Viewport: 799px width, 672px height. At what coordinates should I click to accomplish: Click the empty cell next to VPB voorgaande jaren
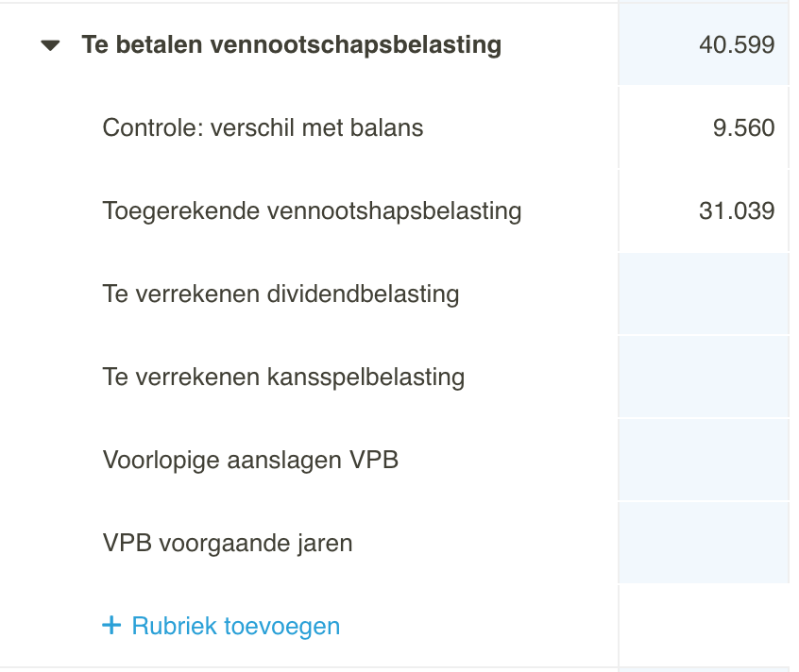703,543
